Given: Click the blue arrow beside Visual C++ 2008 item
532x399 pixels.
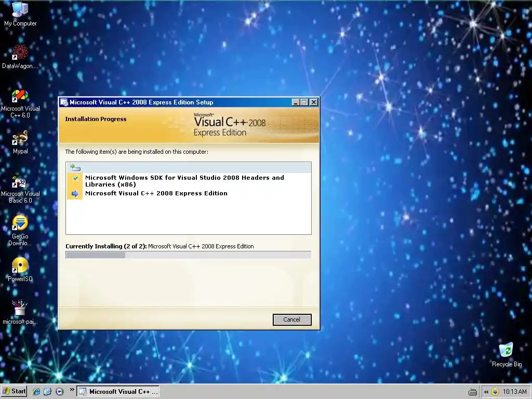Looking at the screenshot, I should point(75,193).
